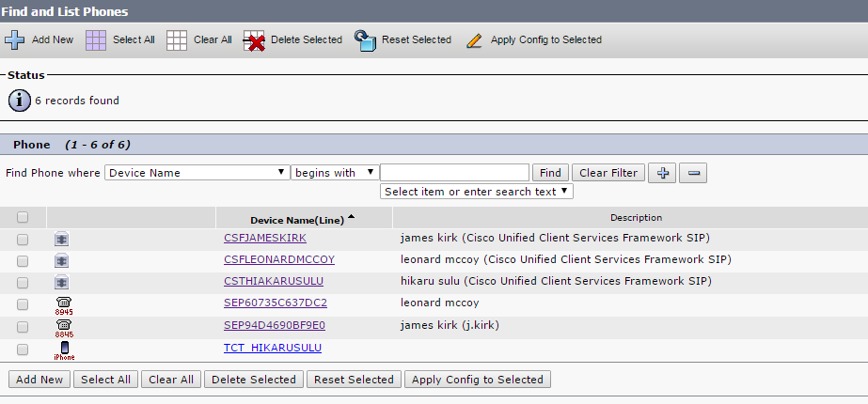868x404 pixels.
Task: Click the device icon for CSFJAMESKIRK
Action: (x=61, y=240)
